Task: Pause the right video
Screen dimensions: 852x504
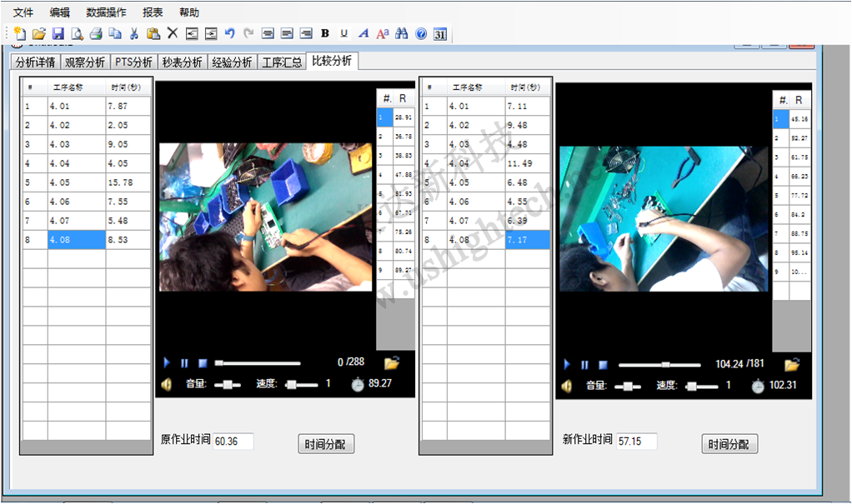Action: tap(584, 365)
